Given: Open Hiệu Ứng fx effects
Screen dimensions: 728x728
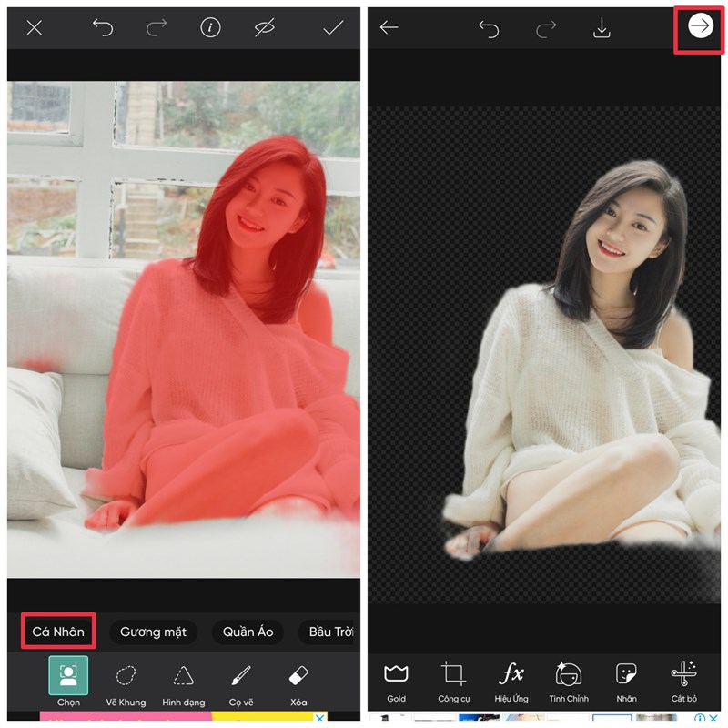Looking at the screenshot, I should [x=511, y=682].
